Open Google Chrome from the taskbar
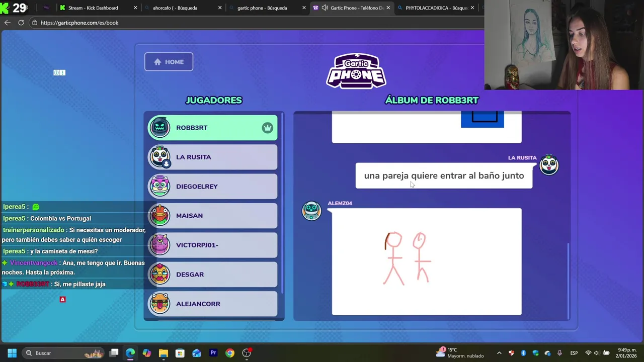This screenshot has height=362, width=644. click(230, 353)
